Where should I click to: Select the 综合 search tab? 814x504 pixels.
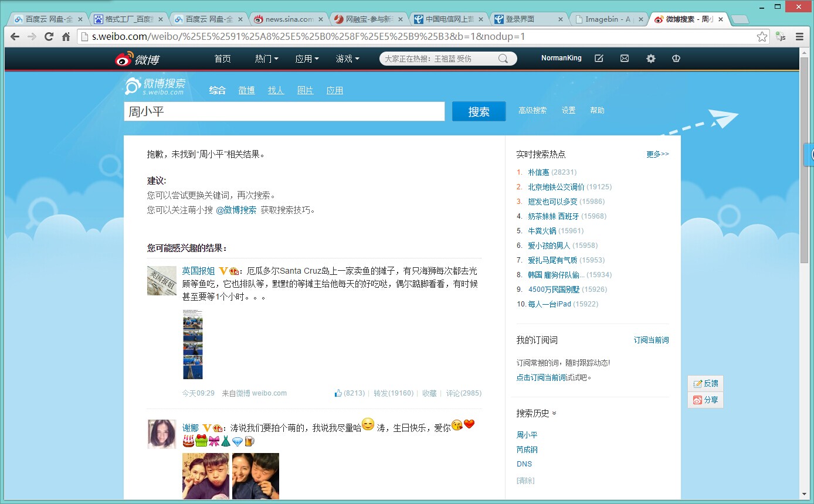pos(218,90)
